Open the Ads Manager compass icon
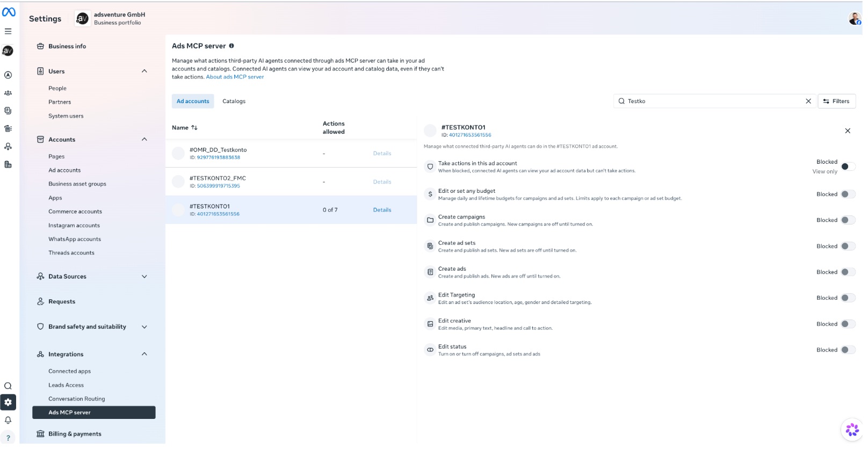The height and width of the screenshot is (449, 868). pyautogui.click(x=8, y=75)
